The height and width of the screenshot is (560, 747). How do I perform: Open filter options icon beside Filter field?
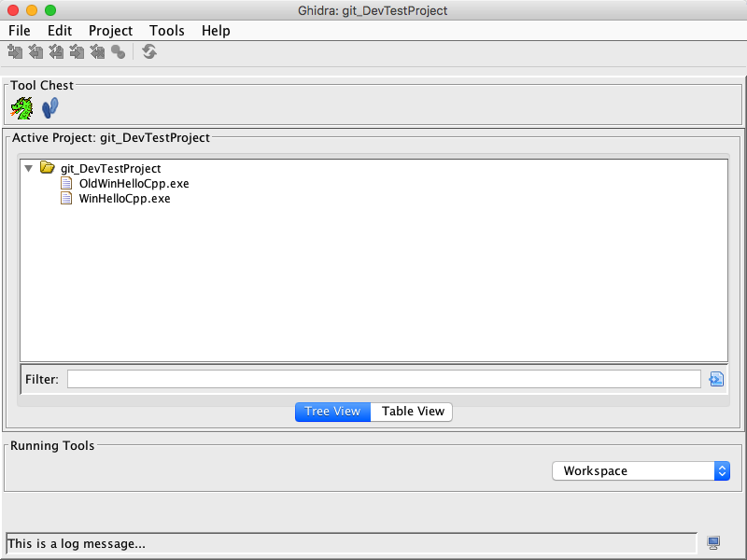[x=716, y=379]
